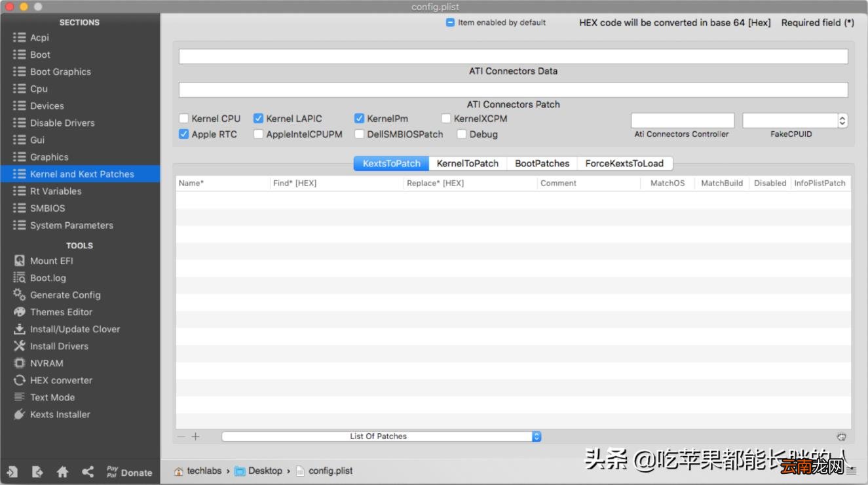The image size is (868, 485).
Task: Click the Mount EFI tool icon
Action: 20,261
